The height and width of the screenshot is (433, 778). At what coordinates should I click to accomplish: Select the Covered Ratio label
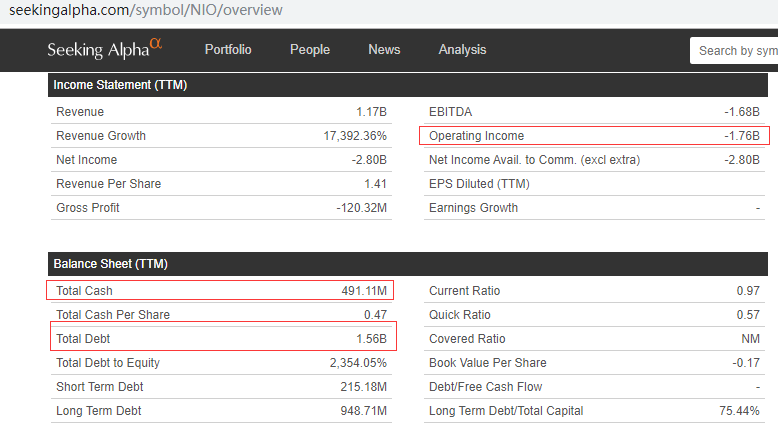point(467,339)
